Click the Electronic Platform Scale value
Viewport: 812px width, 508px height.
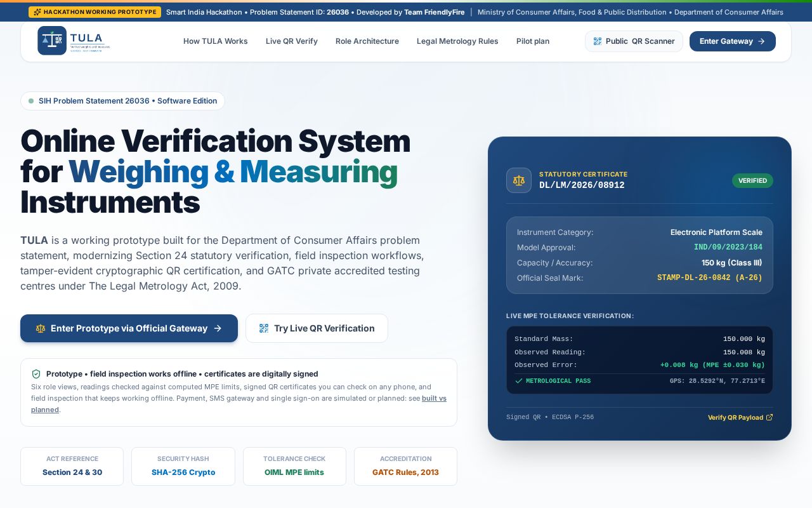[716, 232]
